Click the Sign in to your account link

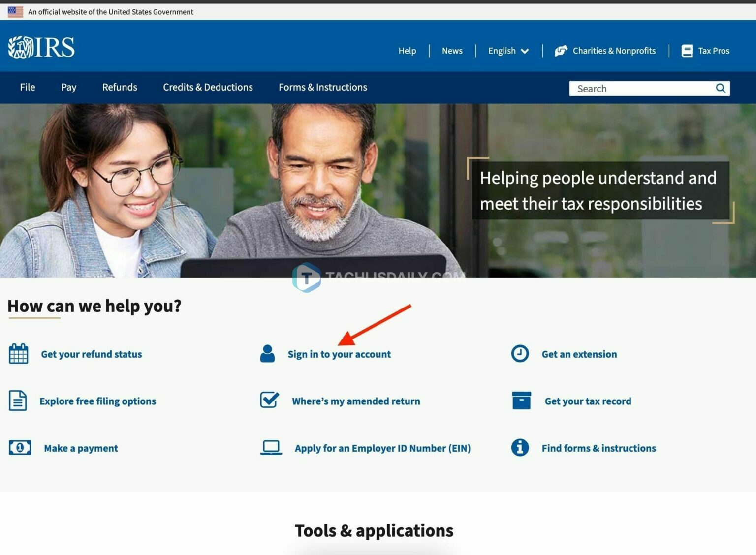tap(340, 354)
